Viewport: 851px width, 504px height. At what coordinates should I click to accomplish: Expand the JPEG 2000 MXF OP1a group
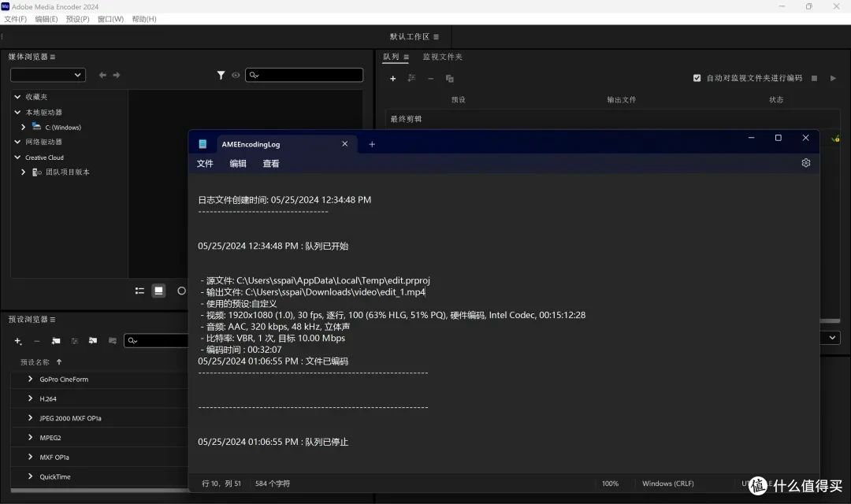31,417
